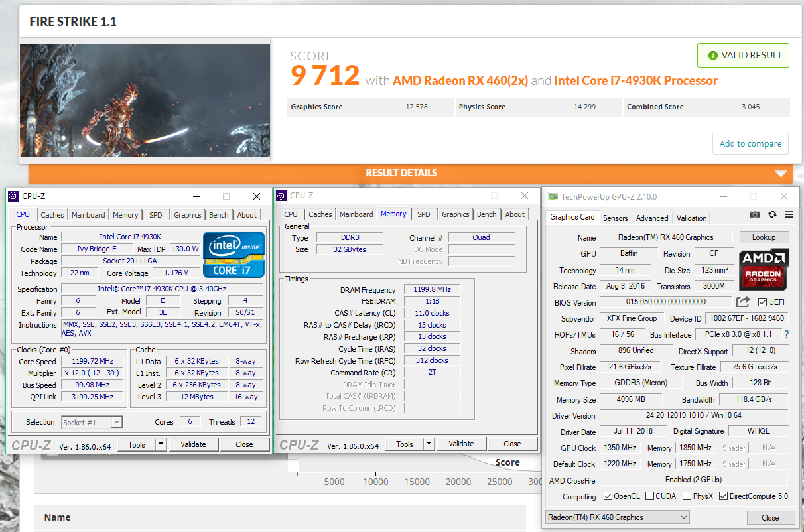Open the Socket #1 selection dropdown
The height and width of the screenshot is (532, 804).
click(92, 422)
